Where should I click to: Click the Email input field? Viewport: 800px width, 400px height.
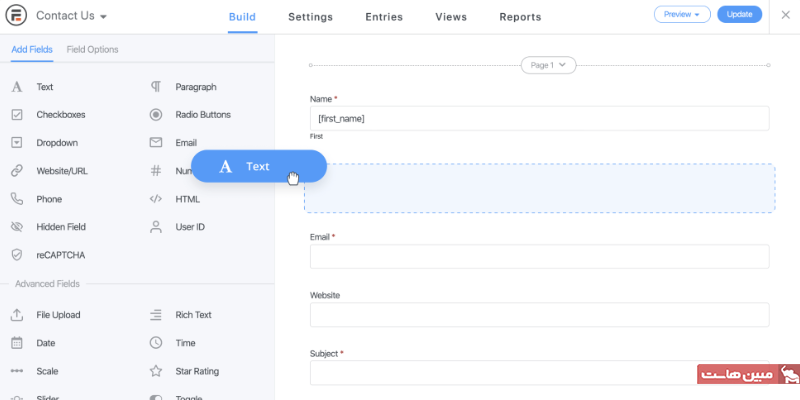pyautogui.click(x=539, y=257)
